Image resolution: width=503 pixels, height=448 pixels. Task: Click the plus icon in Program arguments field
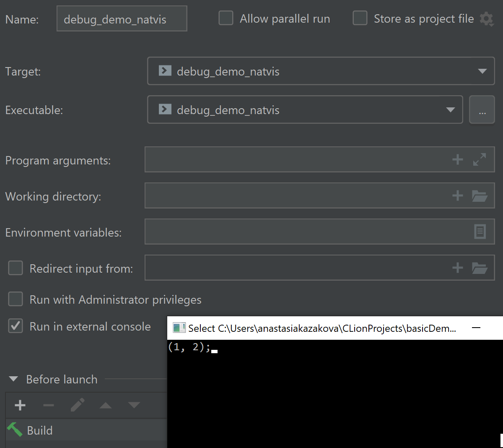click(457, 159)
